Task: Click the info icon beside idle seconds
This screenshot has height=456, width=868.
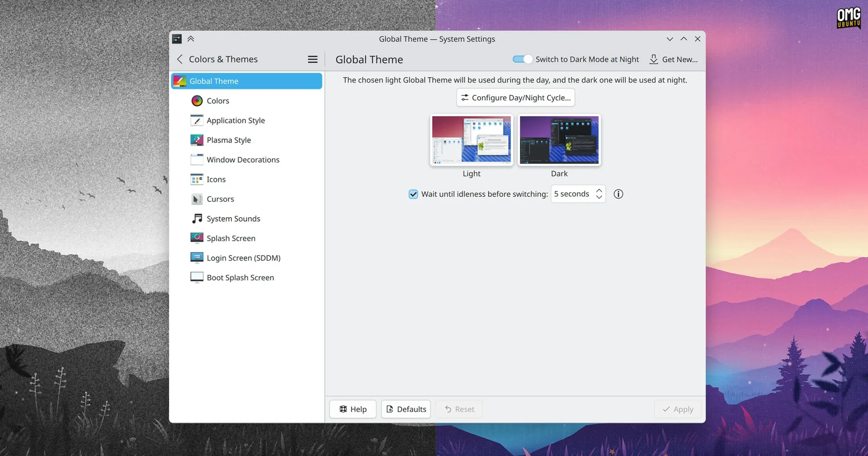Action: click(618, 194)
